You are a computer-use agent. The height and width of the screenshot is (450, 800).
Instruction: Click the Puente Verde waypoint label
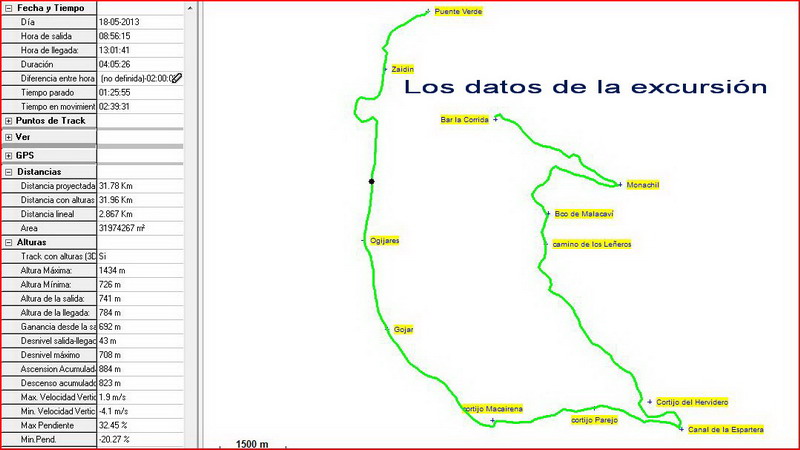point(457,12)
